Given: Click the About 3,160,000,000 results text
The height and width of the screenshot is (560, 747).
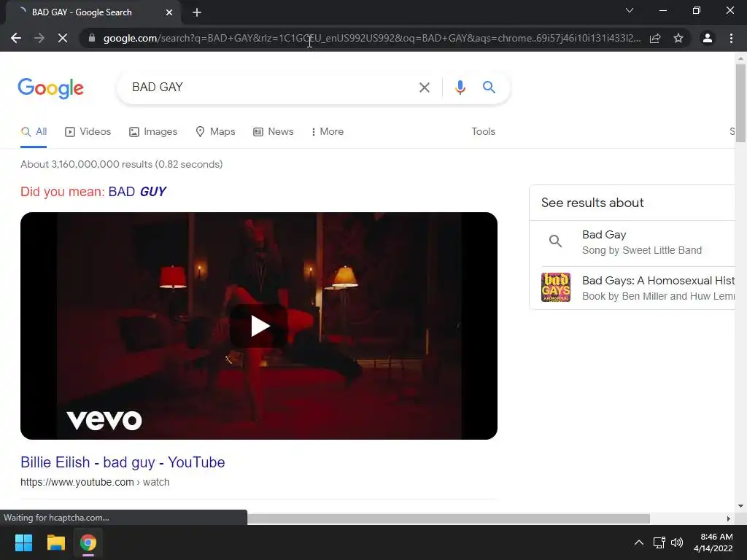Looking at the screenshot, I should coord(122,164).
